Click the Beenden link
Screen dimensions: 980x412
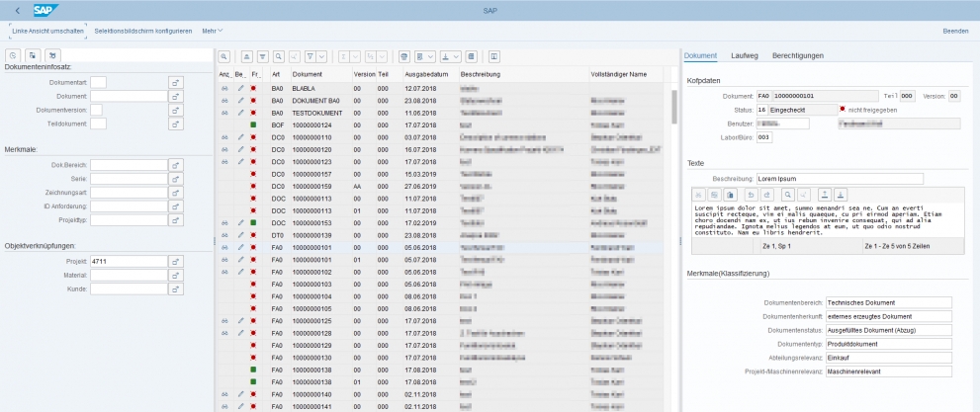pyautogui.click(x=955, y=31)
